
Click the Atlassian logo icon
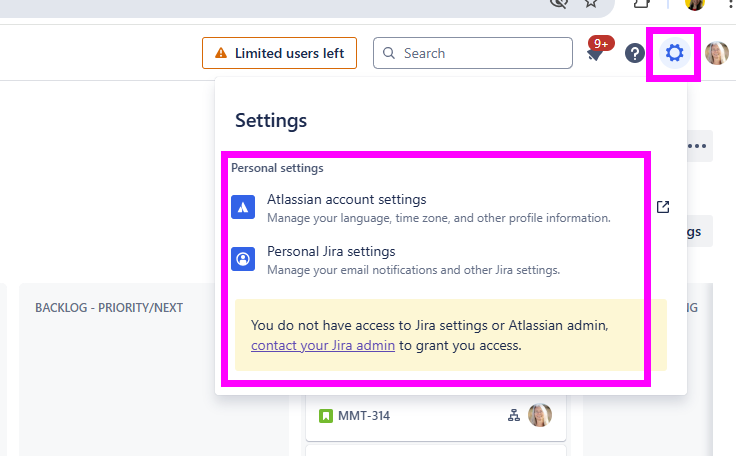click(243, 207)
